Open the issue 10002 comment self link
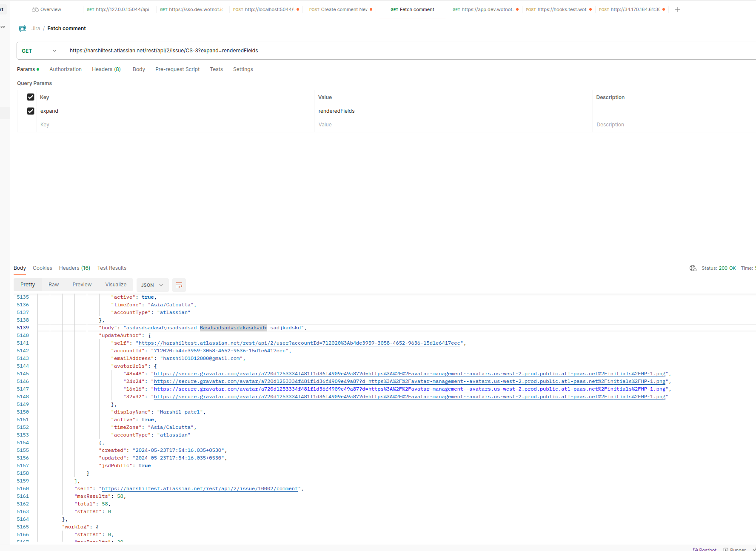Image resolution: width=756 pixels, height=551 pixels. tap(200, 488)
